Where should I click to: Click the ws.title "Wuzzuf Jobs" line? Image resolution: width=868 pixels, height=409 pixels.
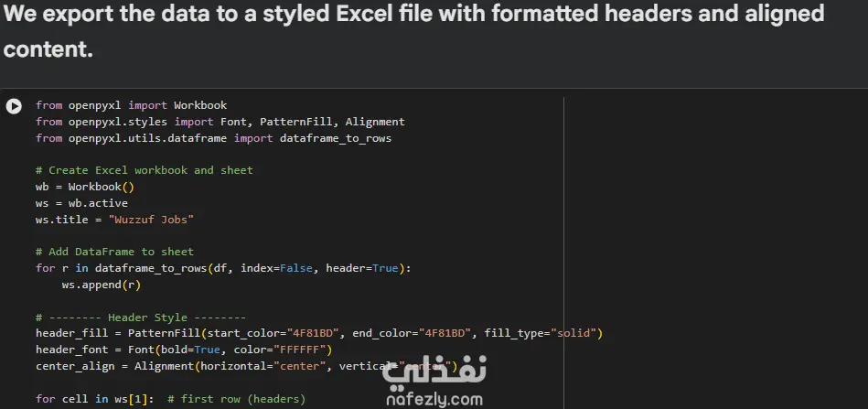tap(114, 220)
